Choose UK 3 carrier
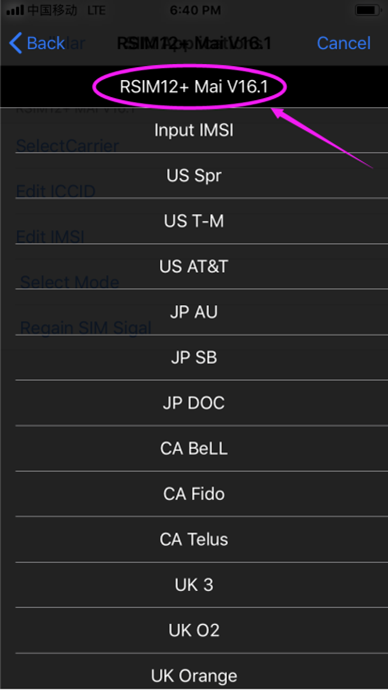The width and height of the screenshot is (388, 690). pos(194,585)
